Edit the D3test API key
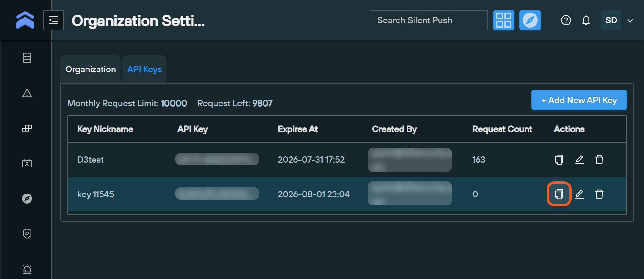Screen dimensions: 644x279 (x=579, y=160)
